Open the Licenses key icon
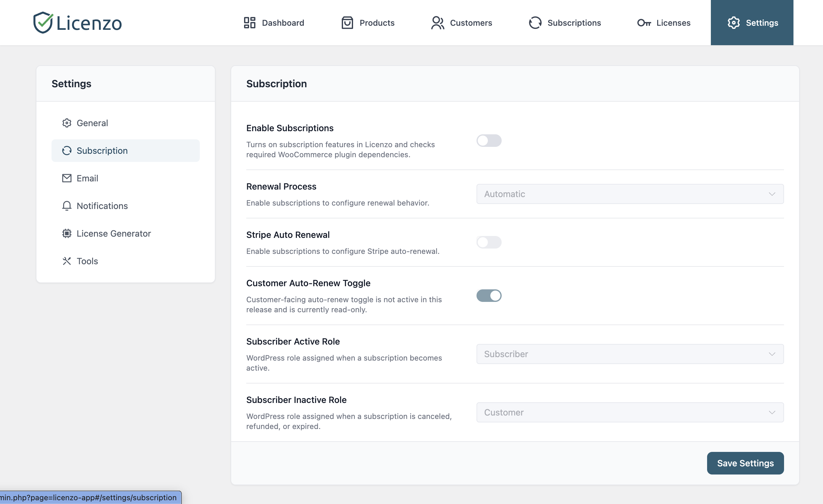 click(x=645, y=23)
